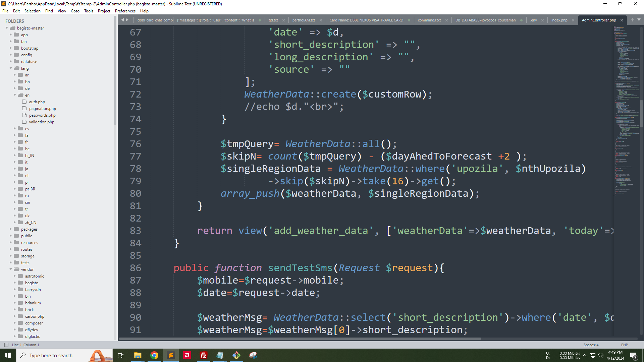Close the commands.txt tab
Screen dimensions: 644x362
pos(446,20)
